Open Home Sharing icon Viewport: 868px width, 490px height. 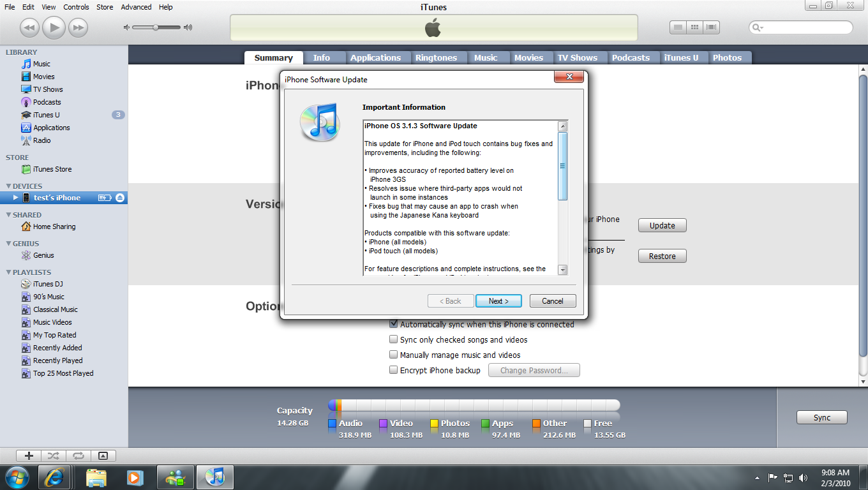click(x=26, y=226)
